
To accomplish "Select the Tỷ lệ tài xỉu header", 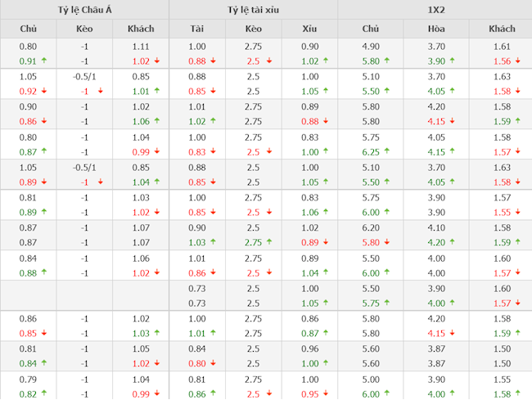I will (x=253, y=10).
